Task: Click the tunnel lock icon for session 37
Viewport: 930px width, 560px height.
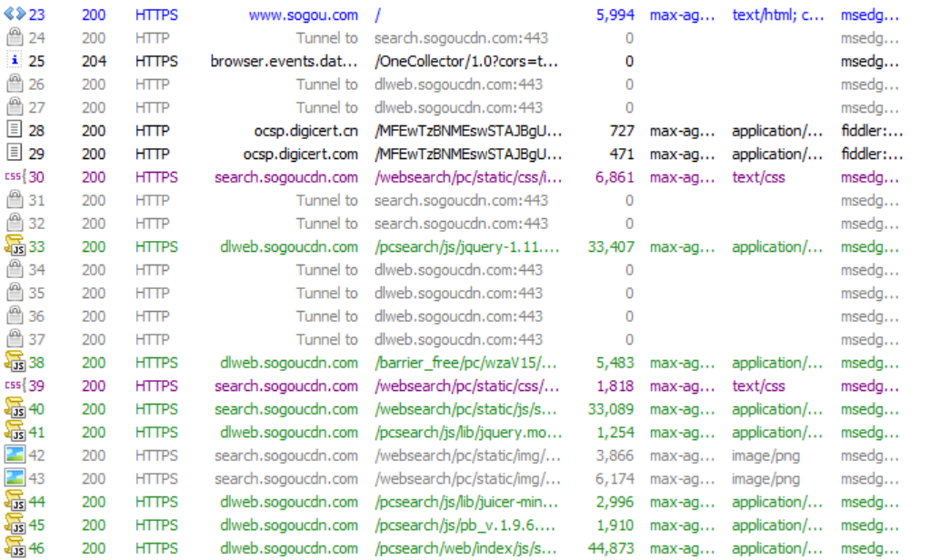Action: click(x=15, y=338)
